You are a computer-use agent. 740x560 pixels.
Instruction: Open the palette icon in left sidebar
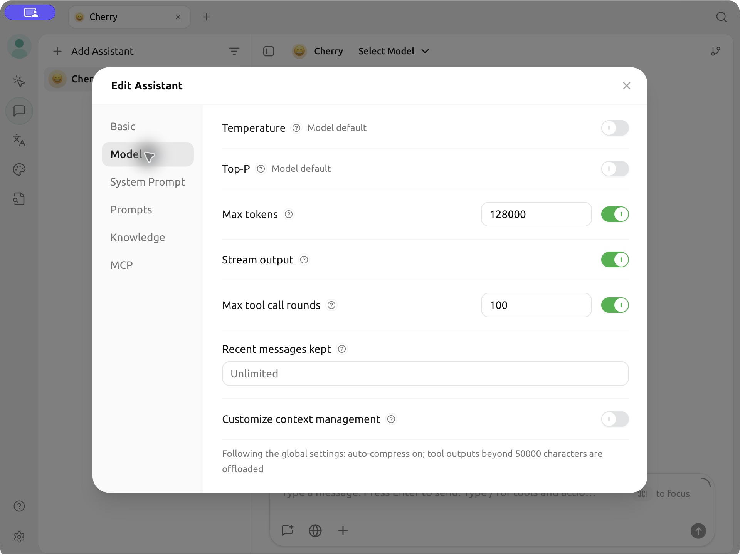point(19,169)
